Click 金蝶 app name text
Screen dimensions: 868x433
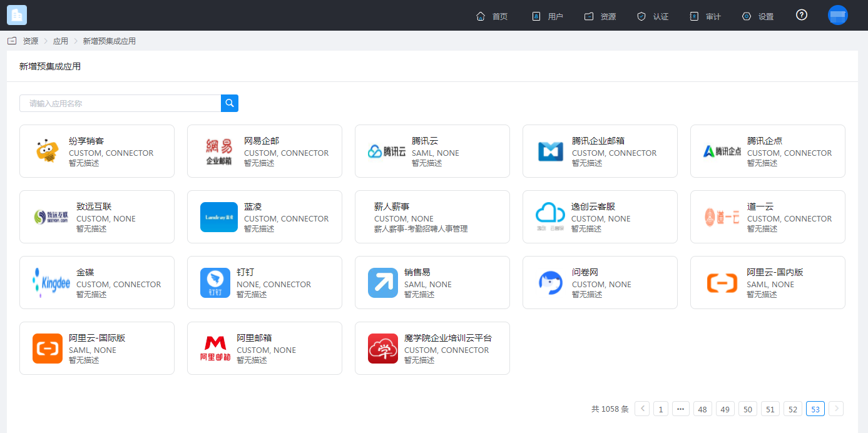point(85,272)
